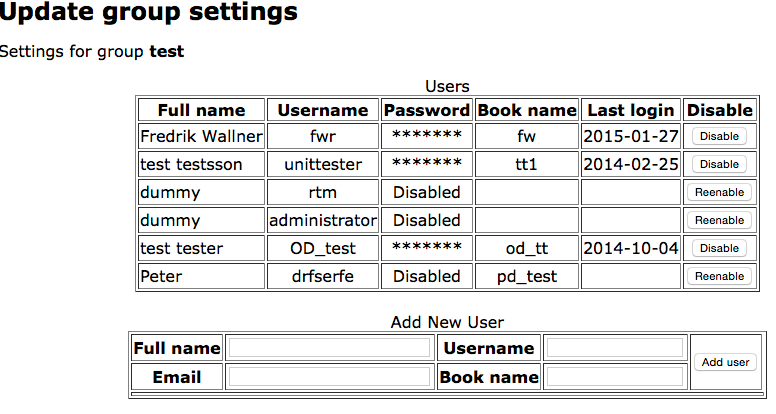776x414 pixels.
Task: Click the 2014-02-25 last login date
Action: click(x=630, y=164)
